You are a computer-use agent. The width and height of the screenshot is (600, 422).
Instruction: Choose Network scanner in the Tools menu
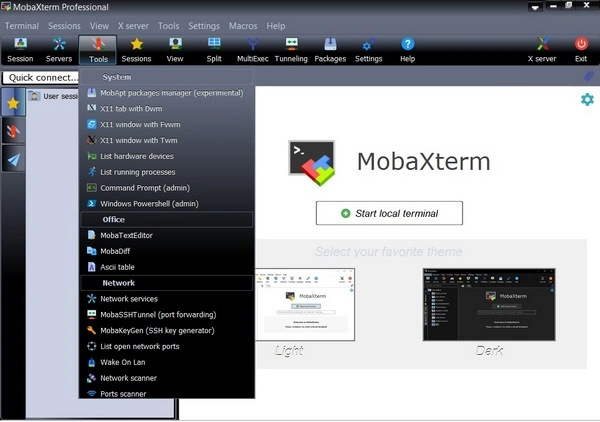(x=128, y=378)
